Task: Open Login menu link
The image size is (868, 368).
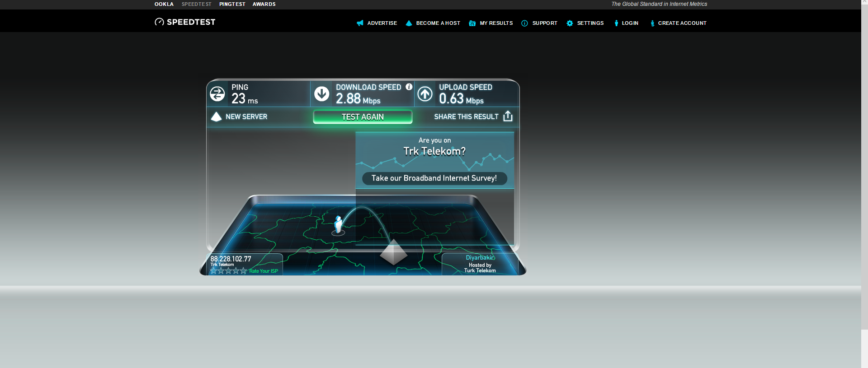Action: [630, 23]
